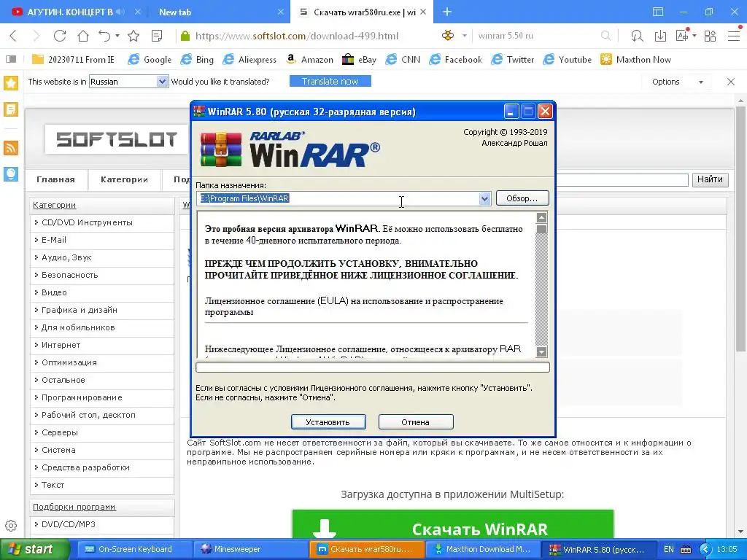The height and width of the screenshot is (560, 747).
Task: Open the translate tool icon
Action: click(x=682, y=35)
